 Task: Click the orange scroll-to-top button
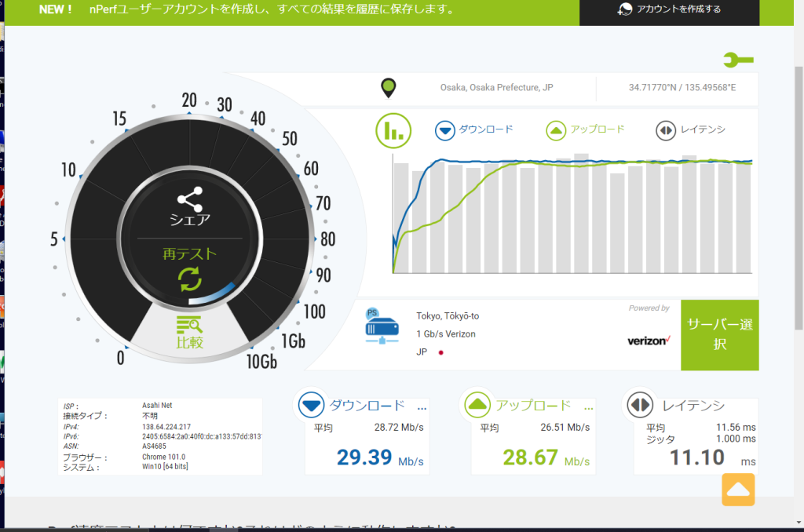tap(738, 490)
